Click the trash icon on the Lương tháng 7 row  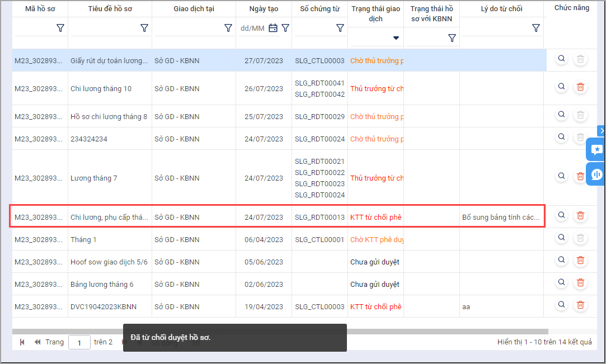tap(580, 176)
